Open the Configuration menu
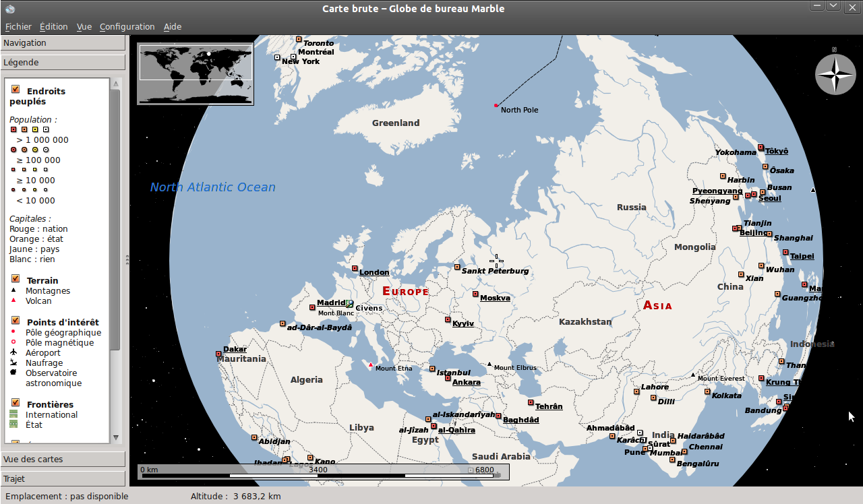 127,27
